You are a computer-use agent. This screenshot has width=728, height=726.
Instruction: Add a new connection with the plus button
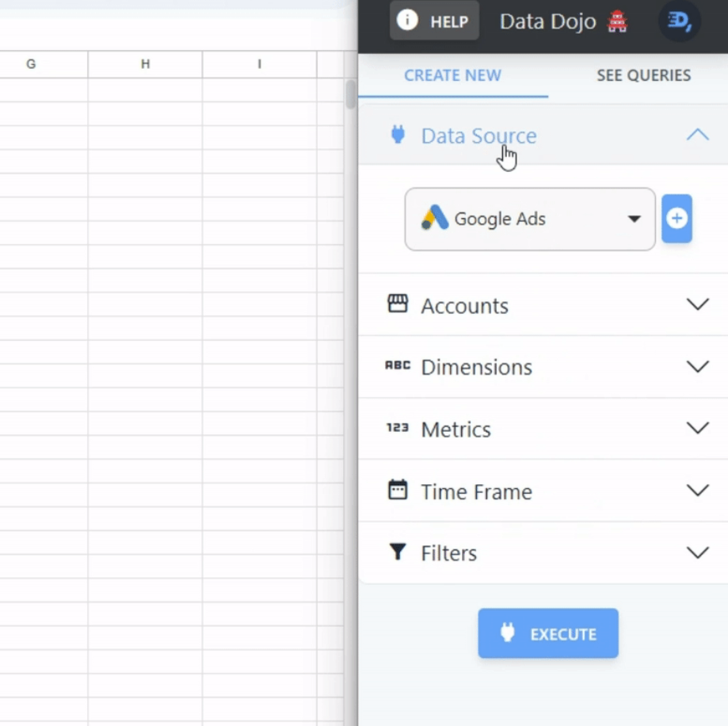pos(677,218)
